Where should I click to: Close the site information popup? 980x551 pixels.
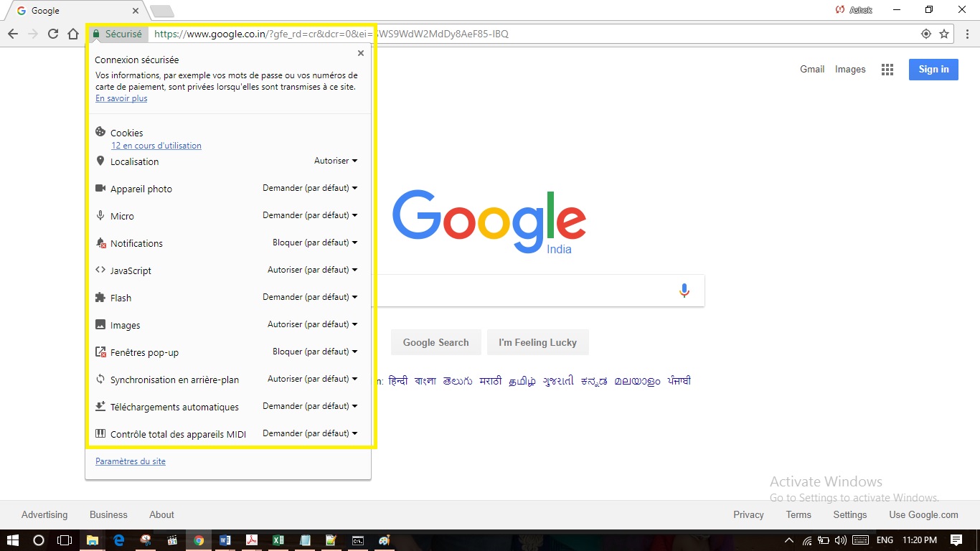coord(361,53)
